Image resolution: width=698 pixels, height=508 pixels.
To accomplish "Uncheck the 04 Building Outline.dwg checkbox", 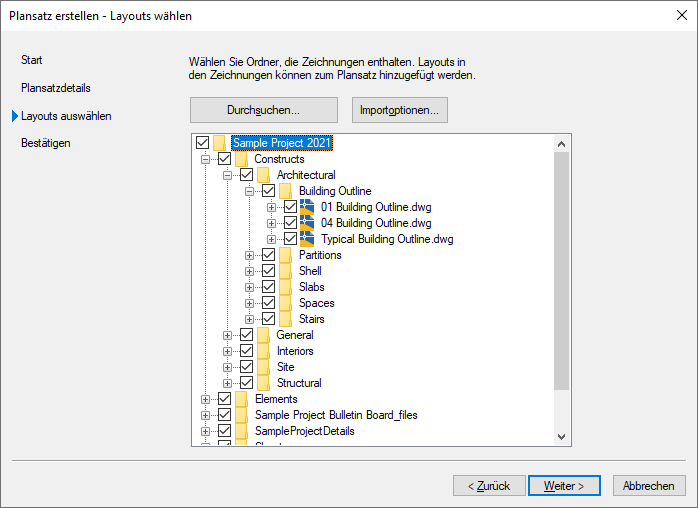I will coord(290,223).
